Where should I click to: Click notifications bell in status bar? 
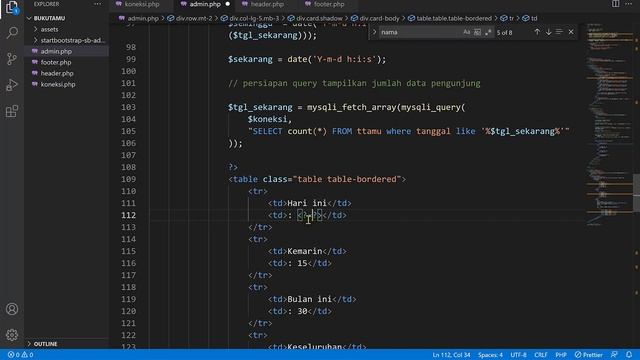pyautogui.click(x=629, y=355)
